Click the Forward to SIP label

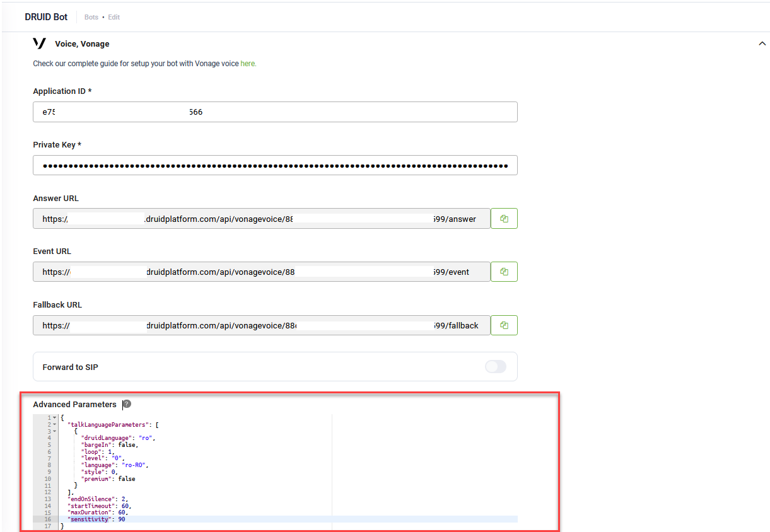pos(70,367)
